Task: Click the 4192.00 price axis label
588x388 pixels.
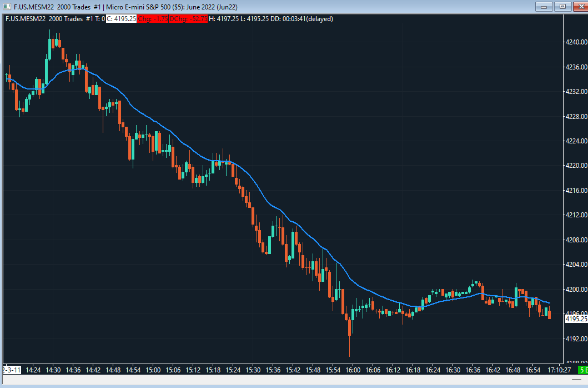Action: [576, 339]
